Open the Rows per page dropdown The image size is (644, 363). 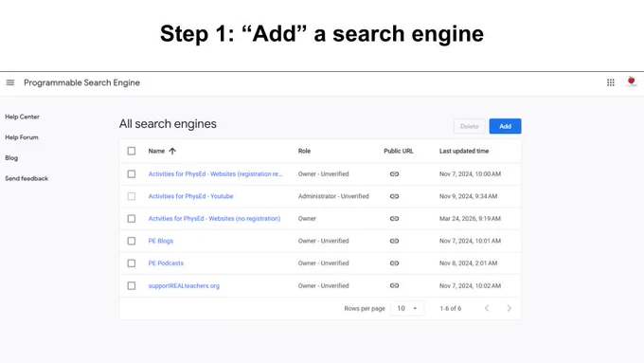point(407,308)
